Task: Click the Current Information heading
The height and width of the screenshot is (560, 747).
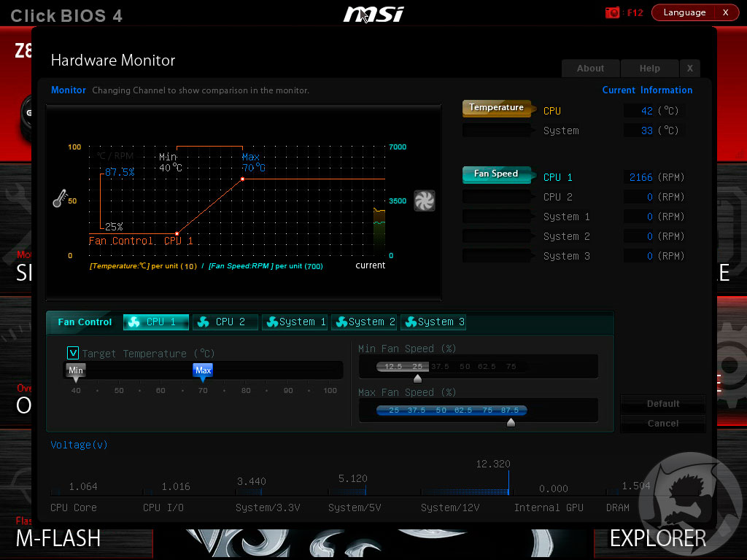Action: coord(647,90)
